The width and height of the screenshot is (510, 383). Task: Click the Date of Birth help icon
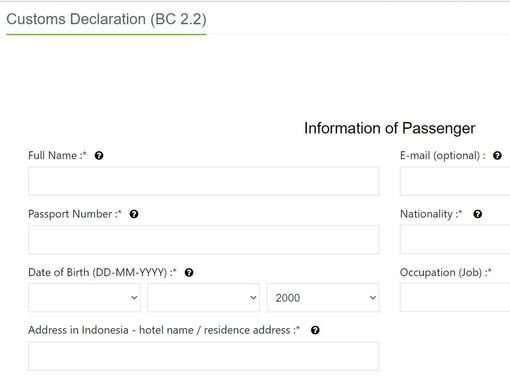click(x=189, y=273)
